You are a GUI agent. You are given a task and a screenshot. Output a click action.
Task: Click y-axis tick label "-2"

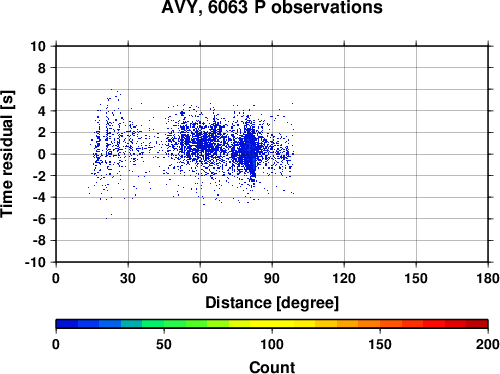click(39, 176)
